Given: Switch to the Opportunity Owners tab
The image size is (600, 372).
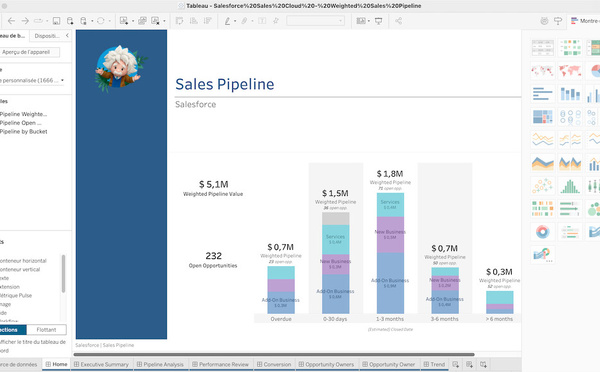Looking at the screenshot, I should (326, 364).
